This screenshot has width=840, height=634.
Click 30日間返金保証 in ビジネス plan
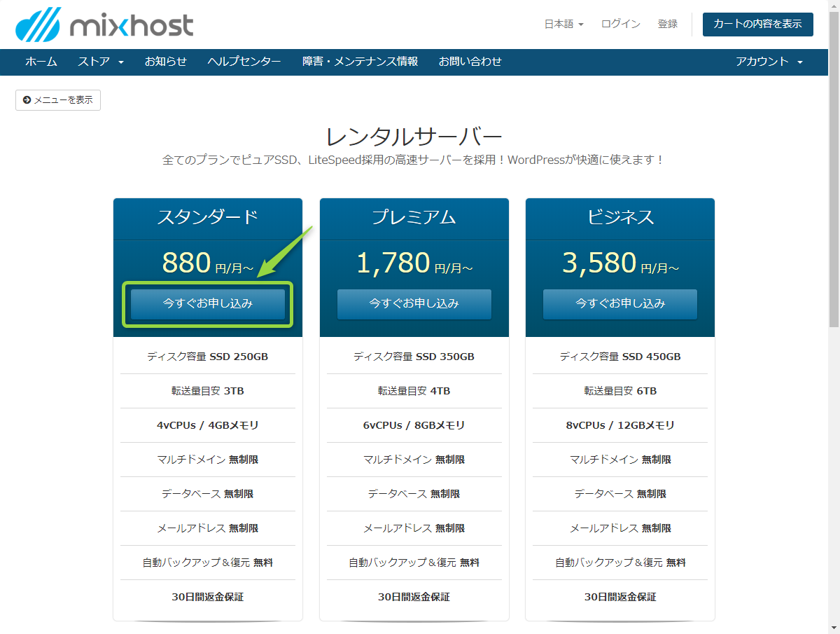(620, 597)
